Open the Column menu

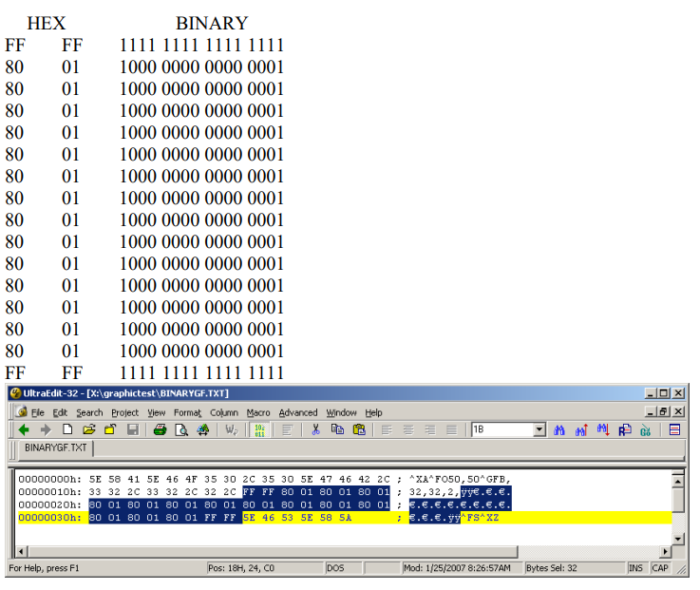(x=223, y=412)
